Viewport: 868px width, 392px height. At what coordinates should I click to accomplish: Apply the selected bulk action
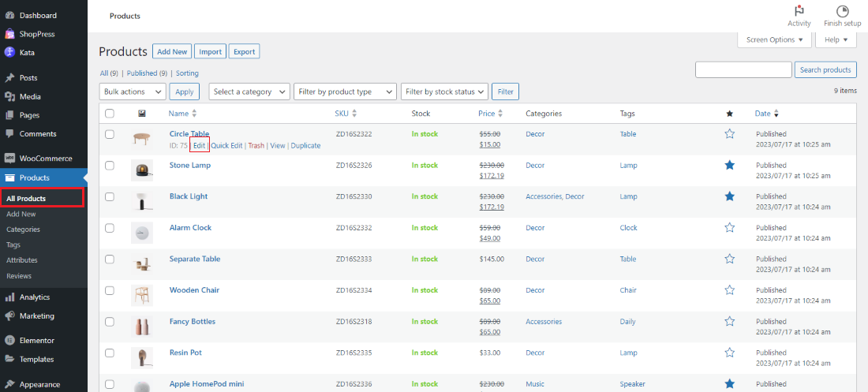pos(185,92)
